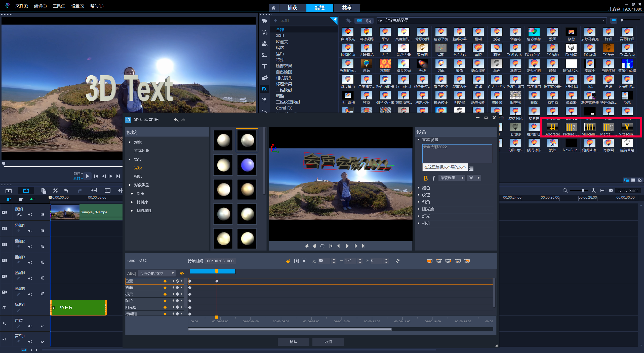Mute the 视频 track
This screenshot has height=353, width=644.
point(30,215)
